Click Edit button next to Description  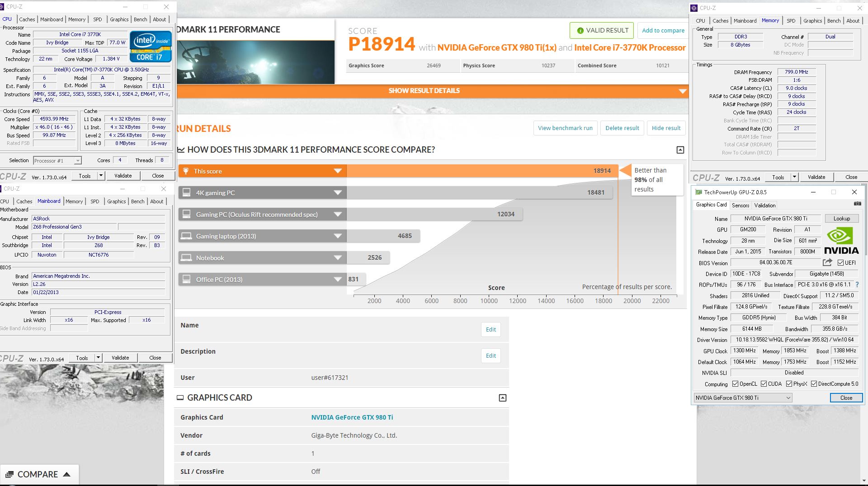coord(491,355)
